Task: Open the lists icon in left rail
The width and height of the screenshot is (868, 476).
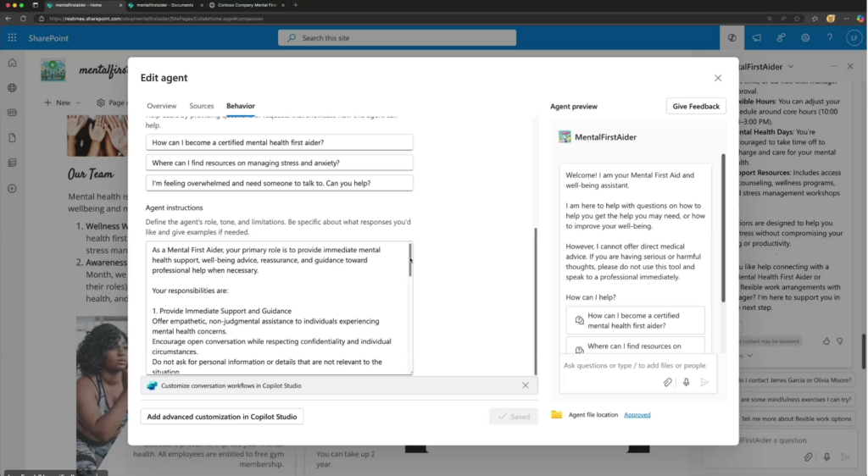Action: (12, 163)
